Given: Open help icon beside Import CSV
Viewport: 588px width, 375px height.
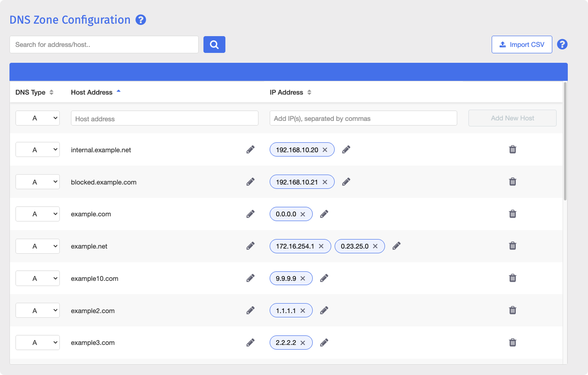Looking at the screenshot, I should point(562,44).
